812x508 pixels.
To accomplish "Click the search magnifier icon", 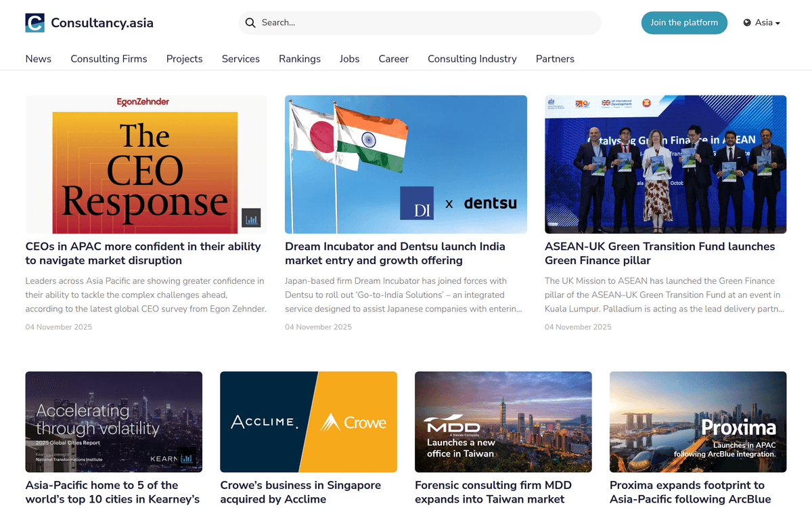I will pyautogui.click(x=250, y=22).
